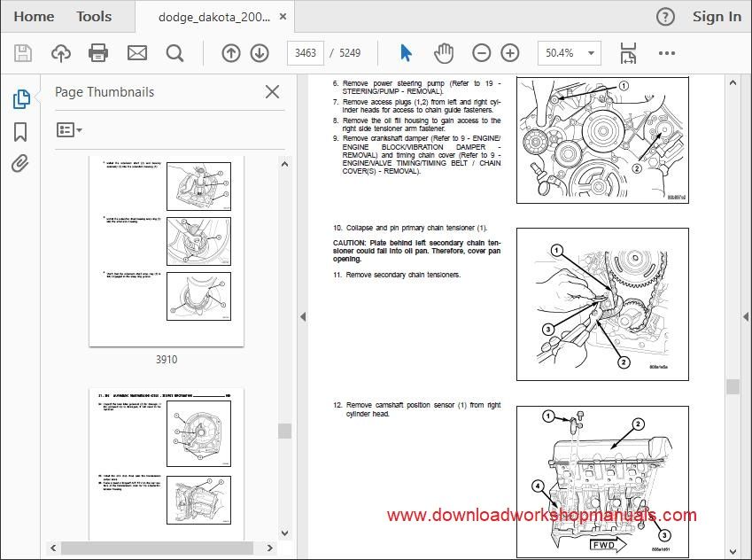Click the page number field 3463
This screenshot has height=560, width=752.
(x=306, y=53)
